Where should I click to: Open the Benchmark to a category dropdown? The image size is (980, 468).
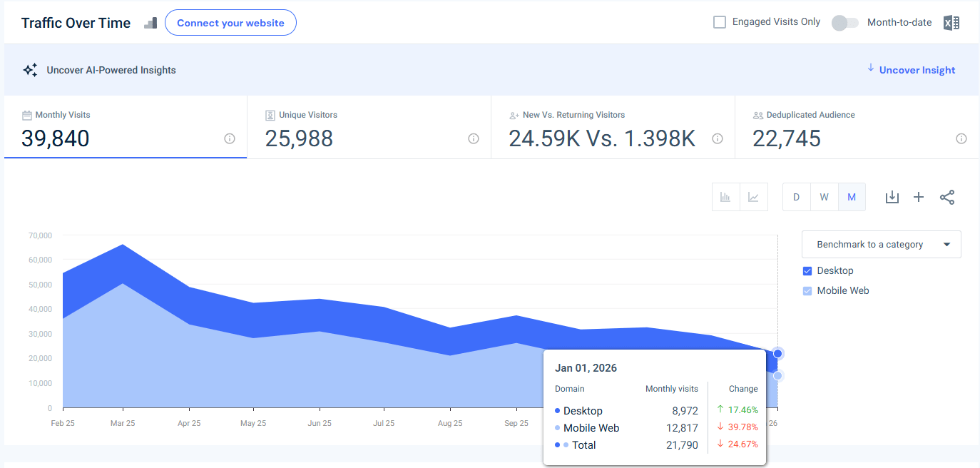pyautogui.click(x=882, y=244)
